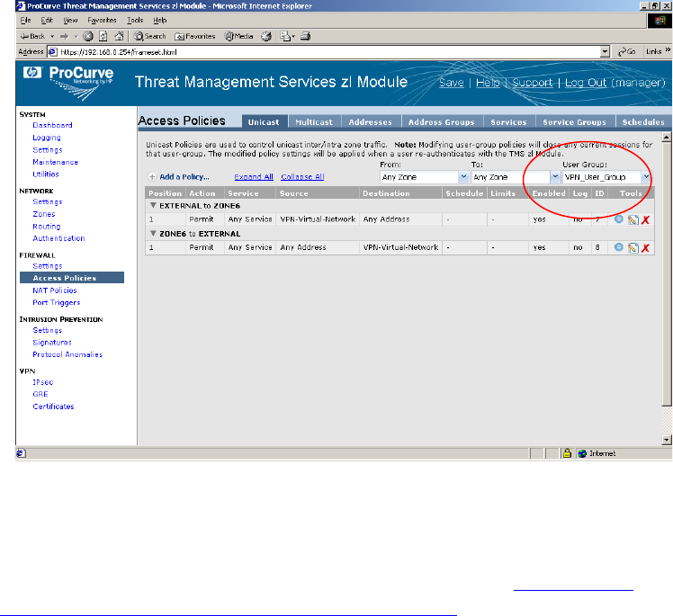673x616 pixels.
Task: Switch to the Services tab
Action: (x=508, y=121)
